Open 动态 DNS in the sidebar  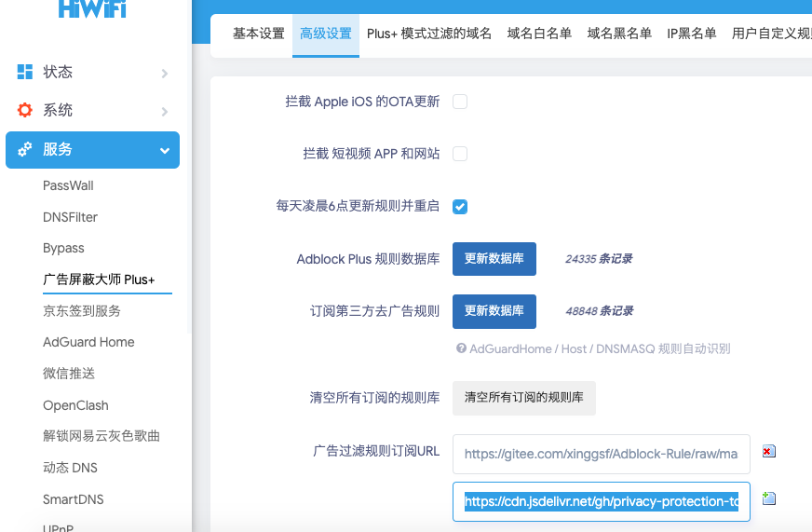(71, 468)
